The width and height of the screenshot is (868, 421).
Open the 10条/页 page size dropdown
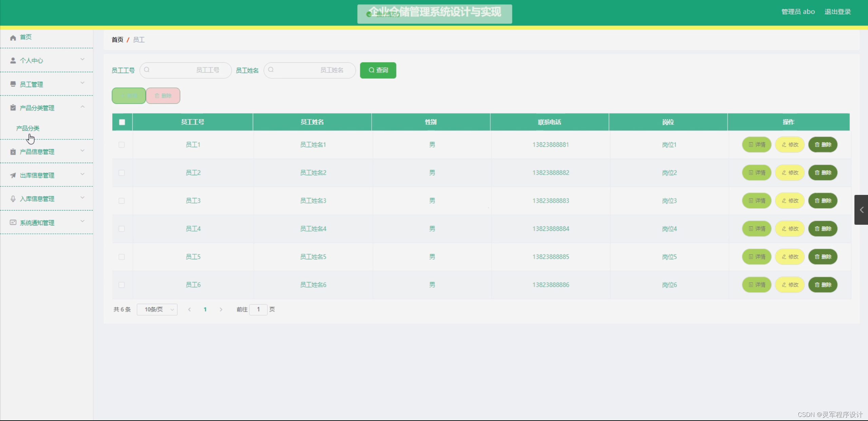(x=157, y=309)
